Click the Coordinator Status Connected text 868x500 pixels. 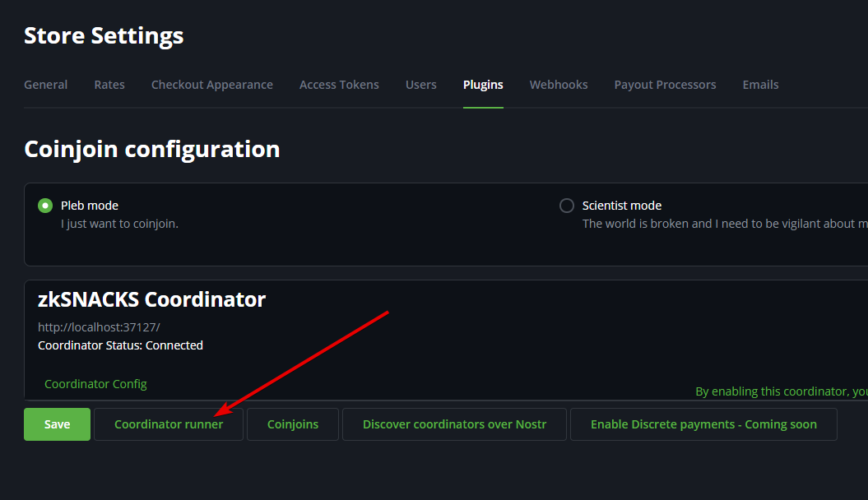(x=120, y=345)
